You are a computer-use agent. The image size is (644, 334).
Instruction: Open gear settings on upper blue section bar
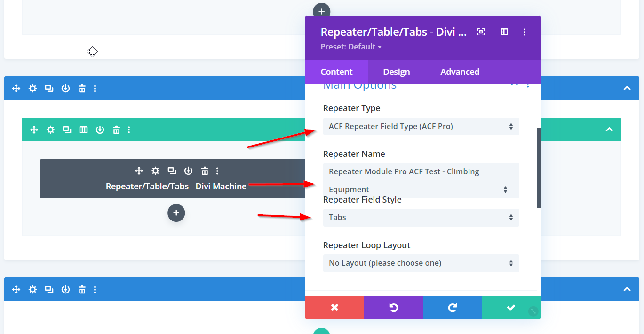pyautogui.click(x=32, y=88)
